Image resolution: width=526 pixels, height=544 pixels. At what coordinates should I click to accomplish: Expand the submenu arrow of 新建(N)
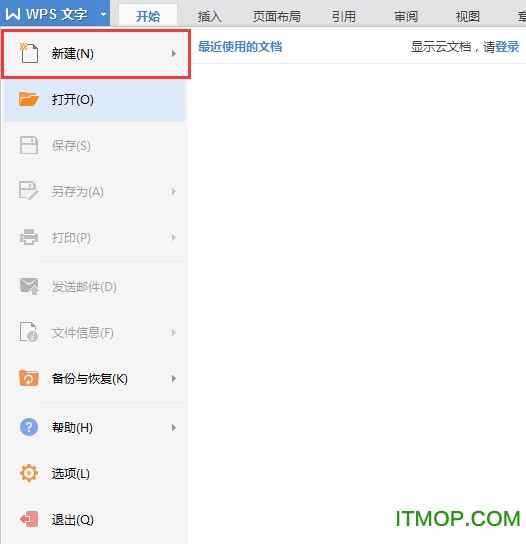pyautogui.click(x=174, y=53)
